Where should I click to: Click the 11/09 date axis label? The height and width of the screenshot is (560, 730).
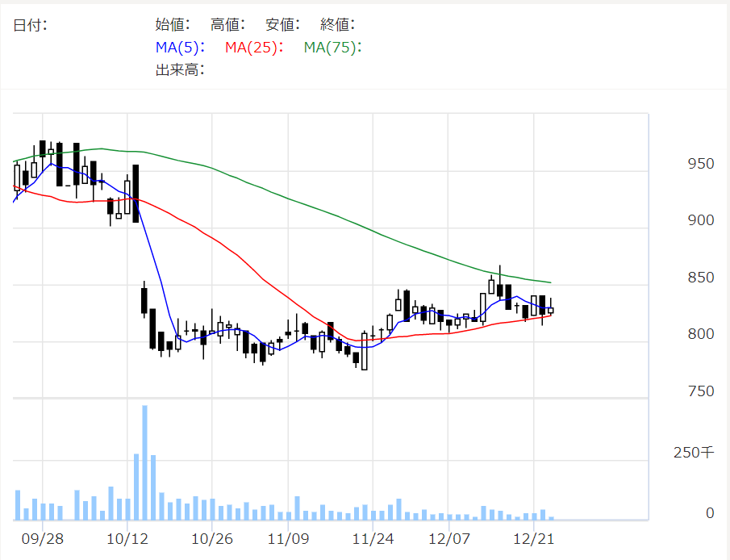click(x=288, y=539)
